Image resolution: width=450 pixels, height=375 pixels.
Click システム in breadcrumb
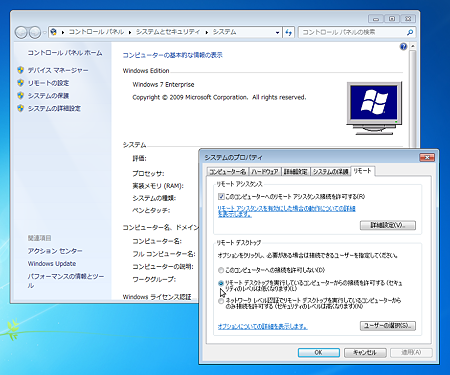tap(225, 32)
